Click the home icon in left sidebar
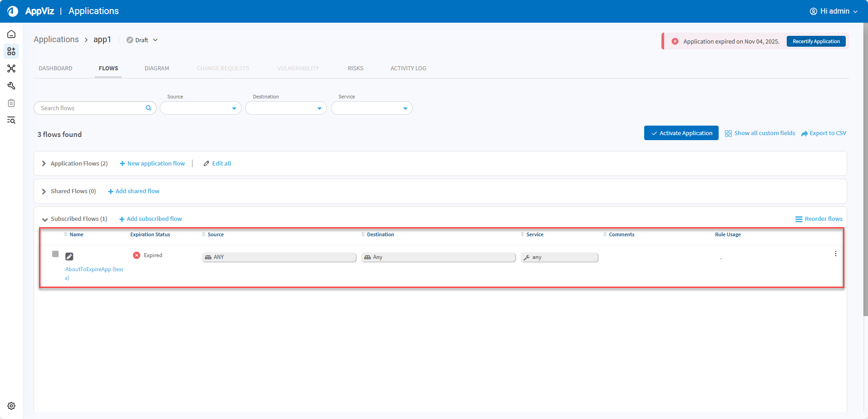 11,34
